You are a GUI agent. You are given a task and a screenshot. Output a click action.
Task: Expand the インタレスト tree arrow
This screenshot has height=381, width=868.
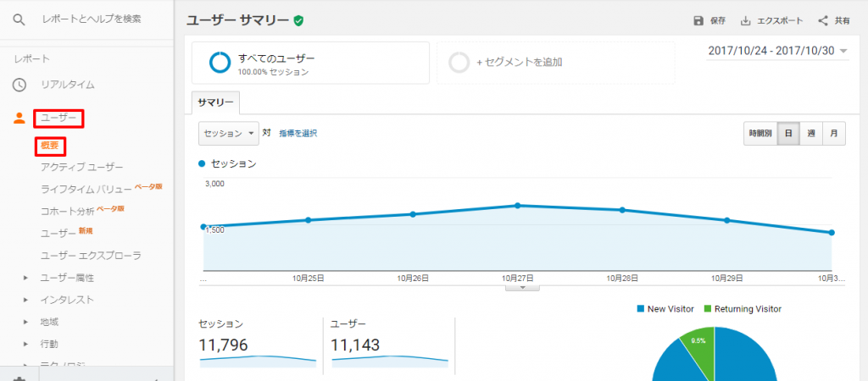(x=25, y=300)
